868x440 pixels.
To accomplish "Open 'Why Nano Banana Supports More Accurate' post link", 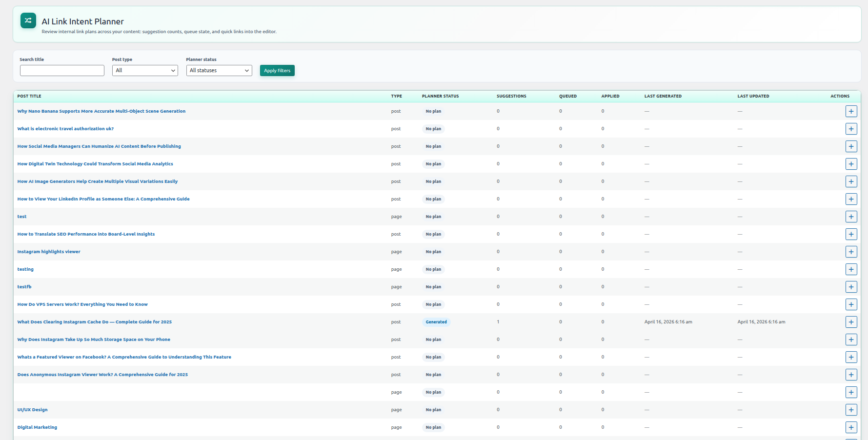I will click(x=101, y=111).
